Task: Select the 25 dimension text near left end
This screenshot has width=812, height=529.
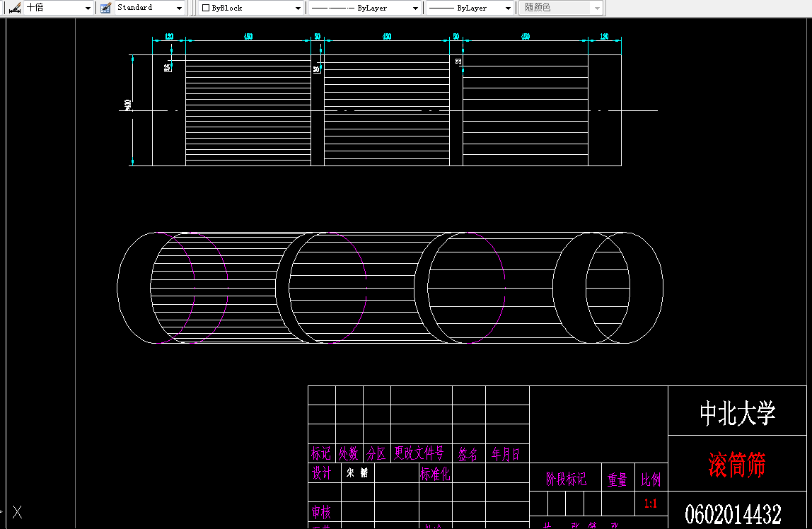Action: (167, 68)
